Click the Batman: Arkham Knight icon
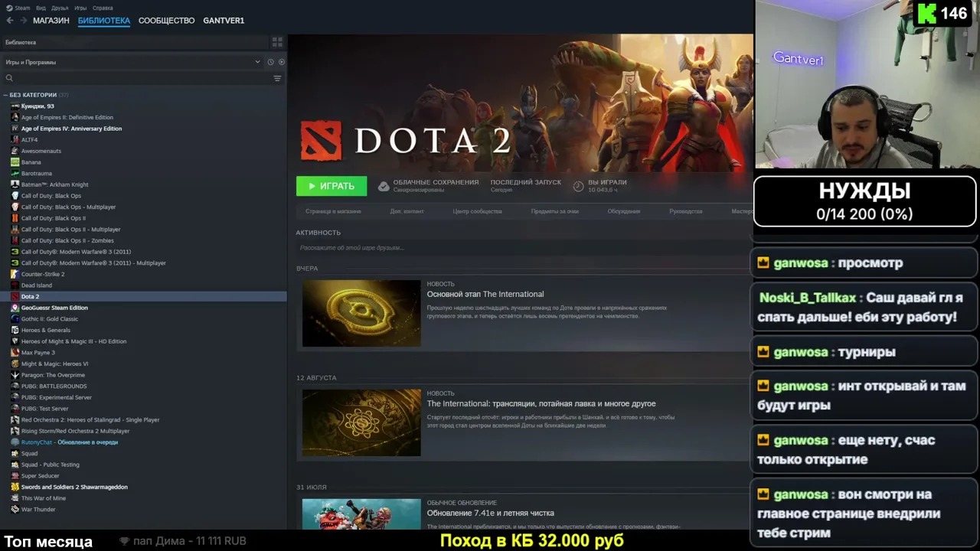This screenshot has height=551, width=980. (15, 184)
